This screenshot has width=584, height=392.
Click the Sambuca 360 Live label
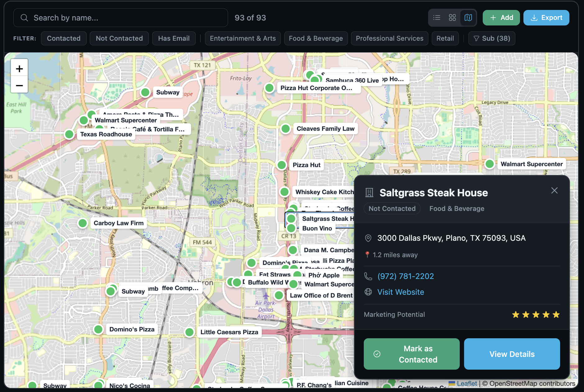tap(352, 80)
